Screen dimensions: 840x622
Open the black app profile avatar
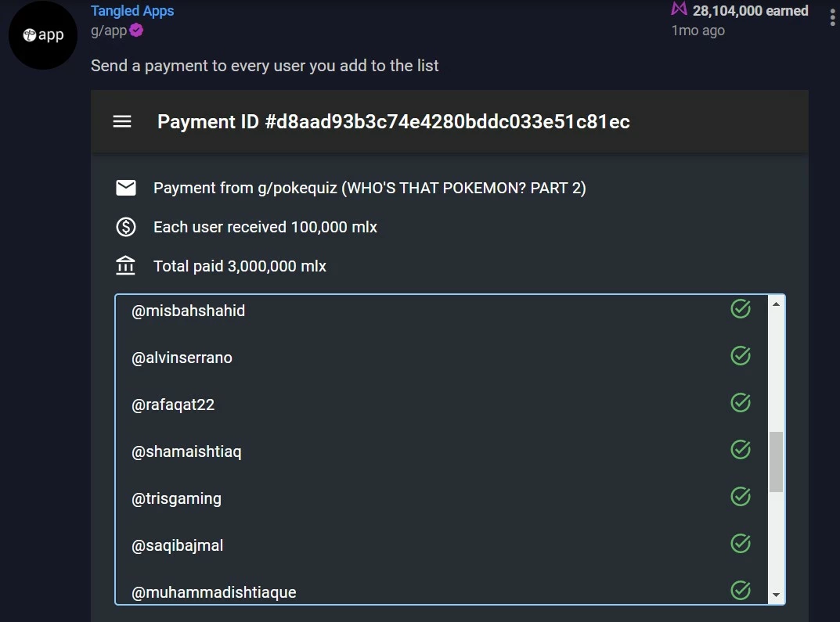(43, 34)
